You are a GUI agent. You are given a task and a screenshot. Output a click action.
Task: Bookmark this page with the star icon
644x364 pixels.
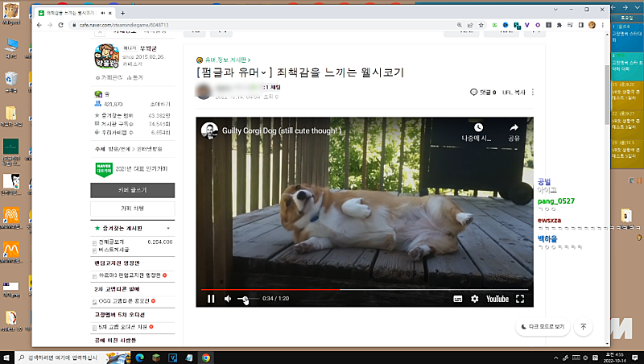[480, 25]
